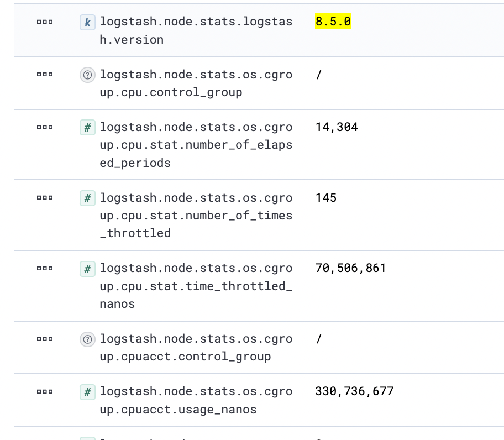Click number type icon for number_of_times_throttled field

click(87, 198)
